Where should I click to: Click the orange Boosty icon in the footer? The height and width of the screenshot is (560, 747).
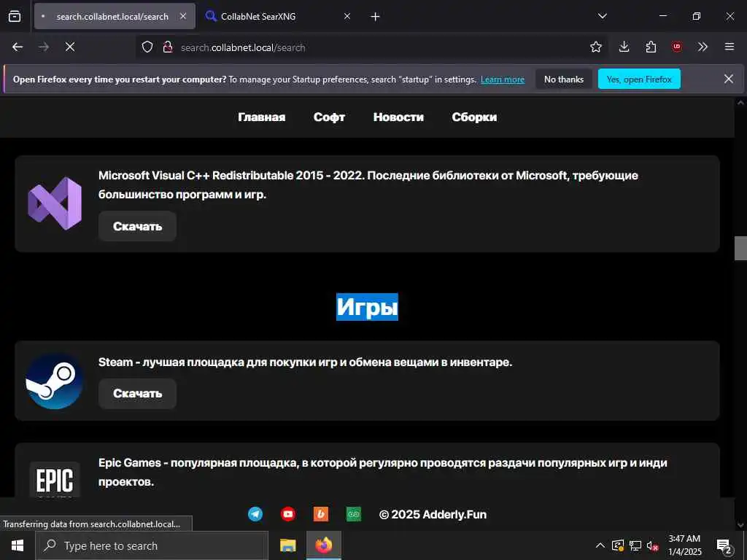(321, 514)
